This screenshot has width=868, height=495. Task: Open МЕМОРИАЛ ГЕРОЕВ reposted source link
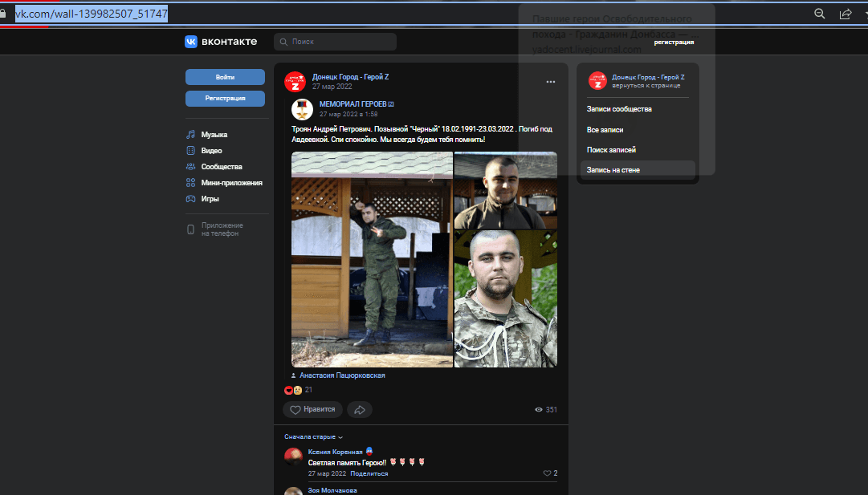click(353, 104)
